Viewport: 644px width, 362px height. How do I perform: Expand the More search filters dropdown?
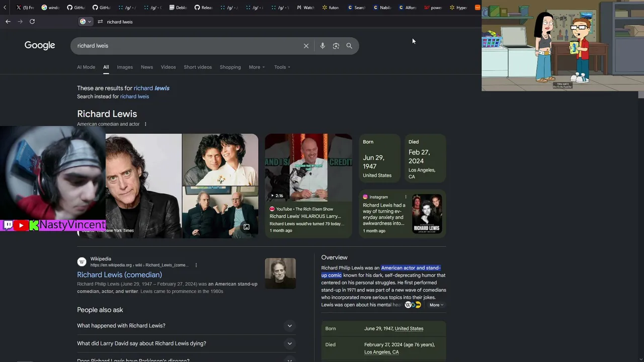pyautogui.click(x=257, y=67)
